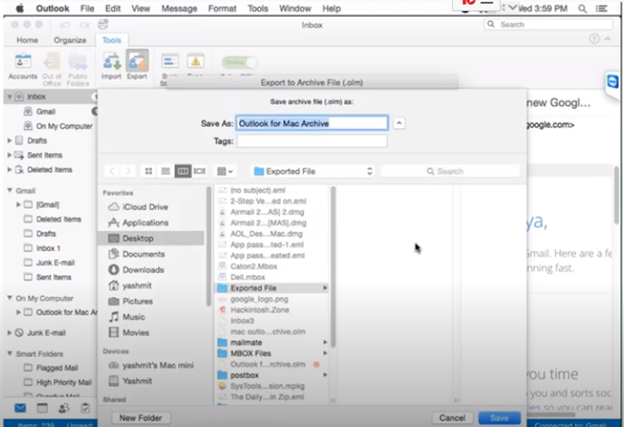Open the Message menu
Screen dimensions: 624x427
(179, 8)
